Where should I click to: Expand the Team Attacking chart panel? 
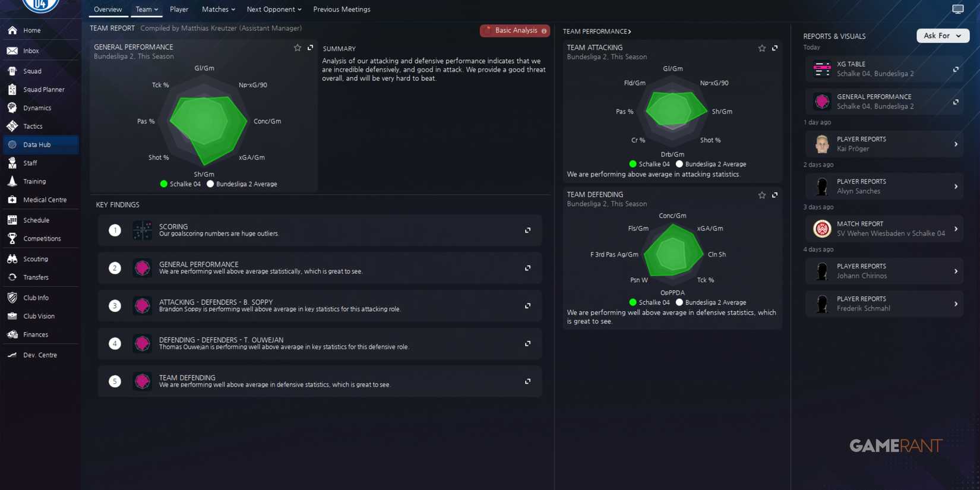pyautogui.click(x=774, y=48)
